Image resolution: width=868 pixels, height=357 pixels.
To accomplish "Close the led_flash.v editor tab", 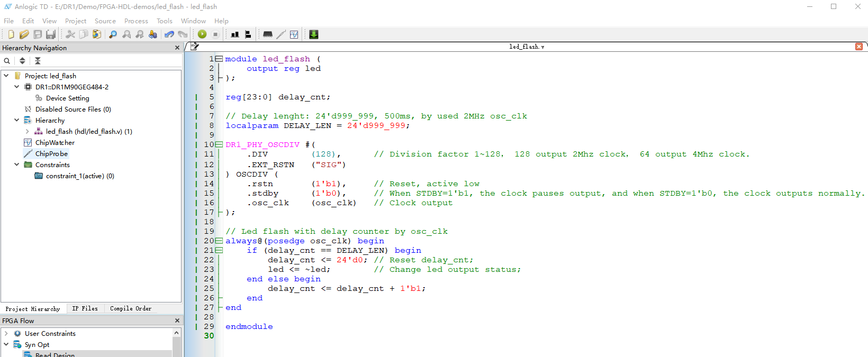I will coord(859,47).
